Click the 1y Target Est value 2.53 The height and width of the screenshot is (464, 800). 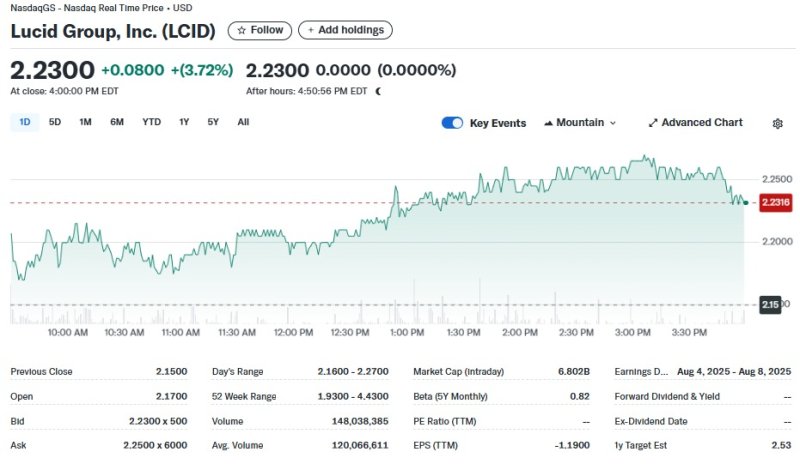(781, 446)
